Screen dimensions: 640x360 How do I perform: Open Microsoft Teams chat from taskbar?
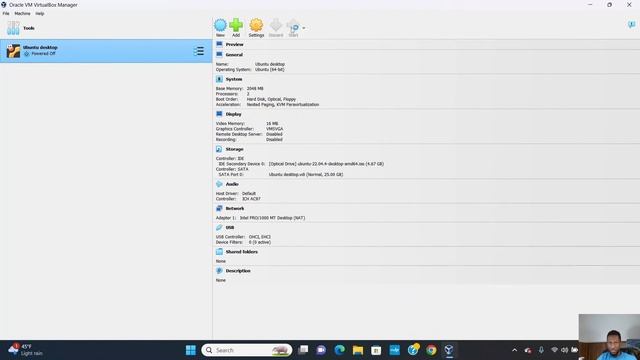tap(321, 350)
